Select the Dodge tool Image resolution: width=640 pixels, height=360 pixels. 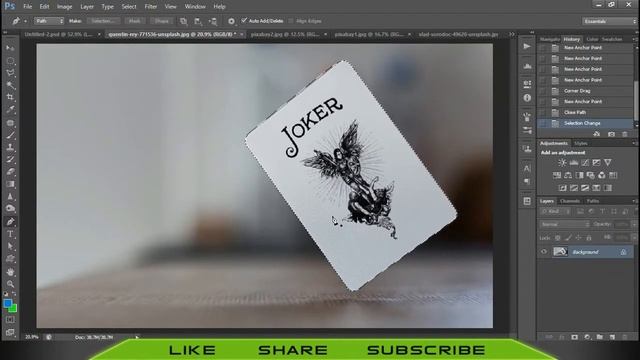tap(10, 209)
